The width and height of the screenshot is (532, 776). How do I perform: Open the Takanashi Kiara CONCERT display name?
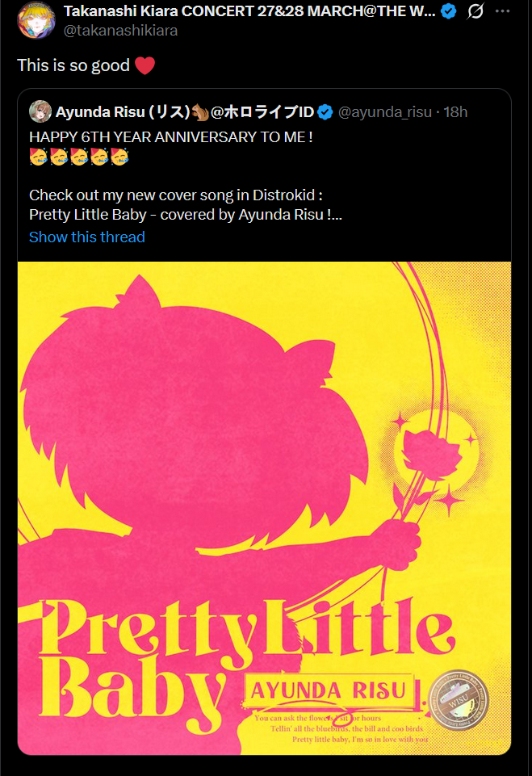click(x=250, y=10)
